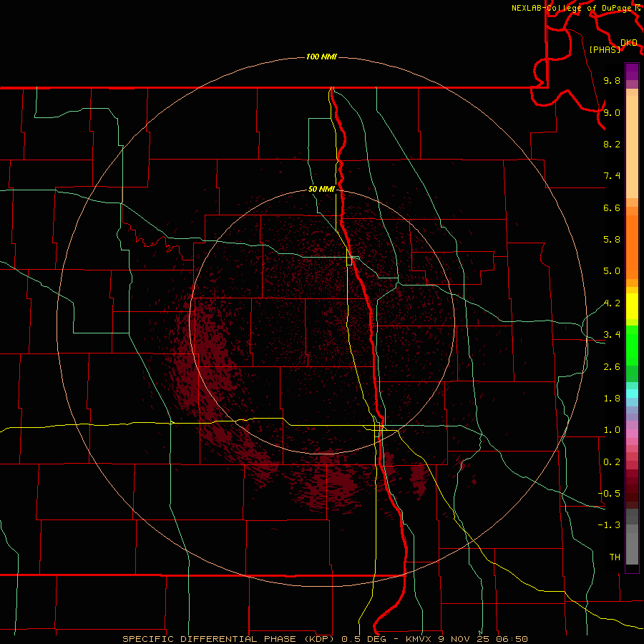Viewport: 644px width, 644px height.
Task: Click the 9.0 scale value
Action: click(x=612, y=112)
